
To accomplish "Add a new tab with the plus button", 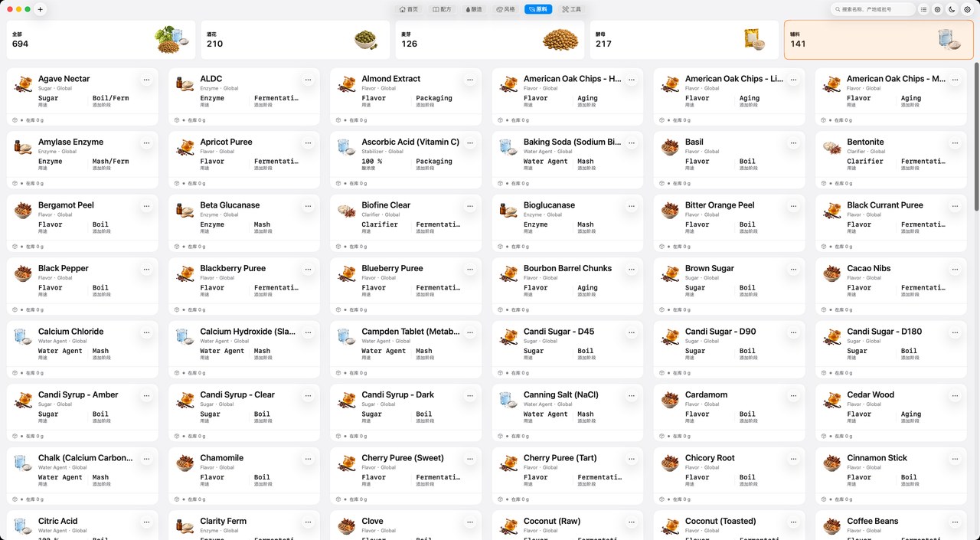I will 41,9.
